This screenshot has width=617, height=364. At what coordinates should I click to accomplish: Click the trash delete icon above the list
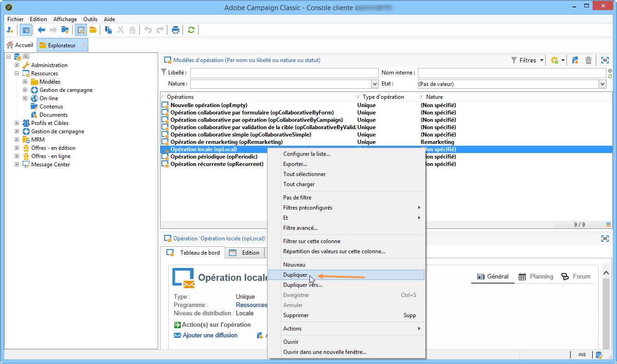(x=588, y=60)
